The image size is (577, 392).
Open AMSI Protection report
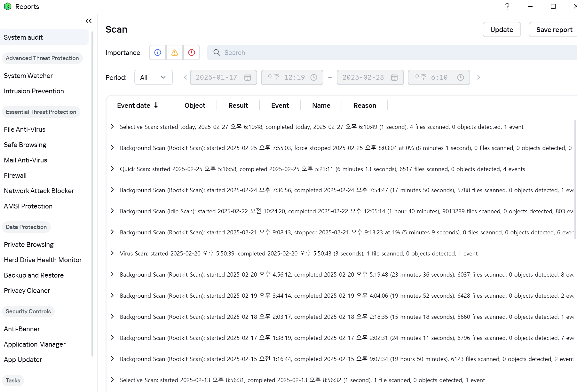click(x=28, y=206)
